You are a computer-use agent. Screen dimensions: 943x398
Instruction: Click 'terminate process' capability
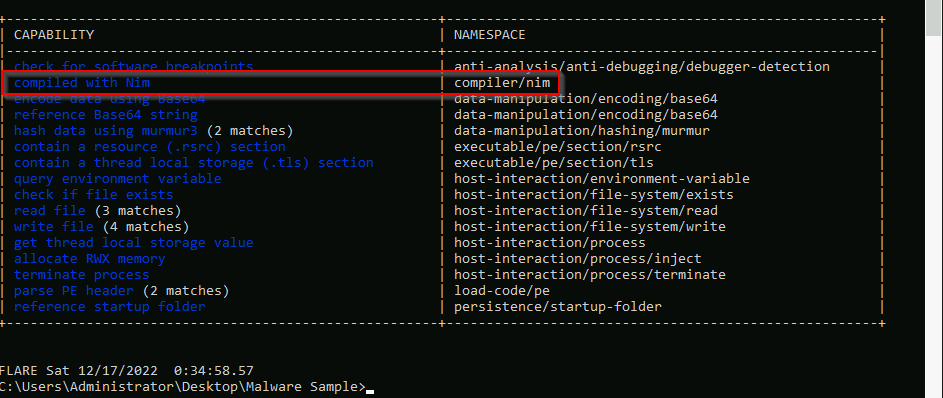pyautogui.click(x=82, y=275)
